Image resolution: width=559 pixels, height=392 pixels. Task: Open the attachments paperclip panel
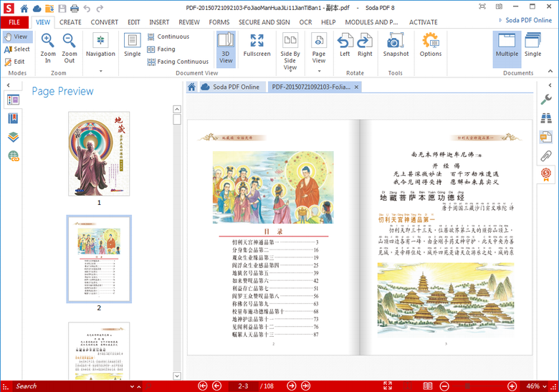[546, 156]
